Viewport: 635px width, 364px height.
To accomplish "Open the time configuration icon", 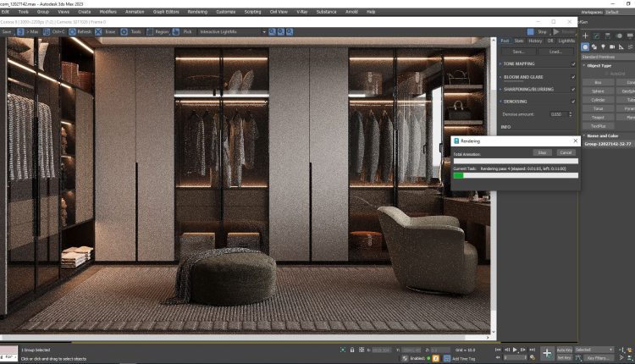I will click(533, 357).
